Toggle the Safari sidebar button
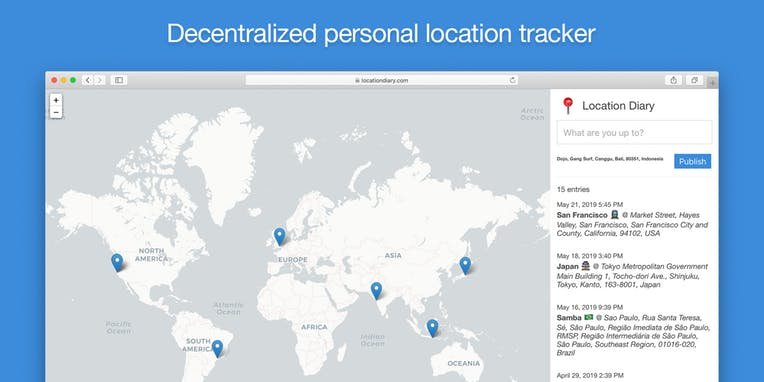The width and height of the screenshot is (764, 382). coord(118,80)
